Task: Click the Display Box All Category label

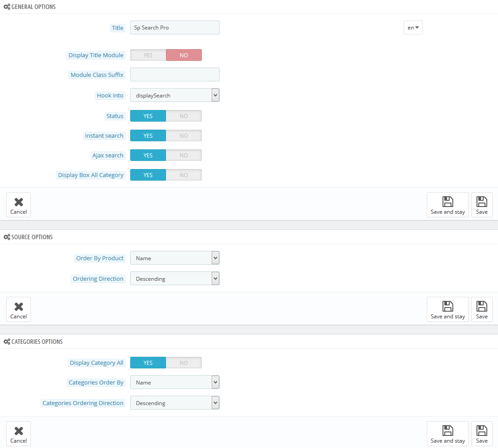Action: click(90, 175)
